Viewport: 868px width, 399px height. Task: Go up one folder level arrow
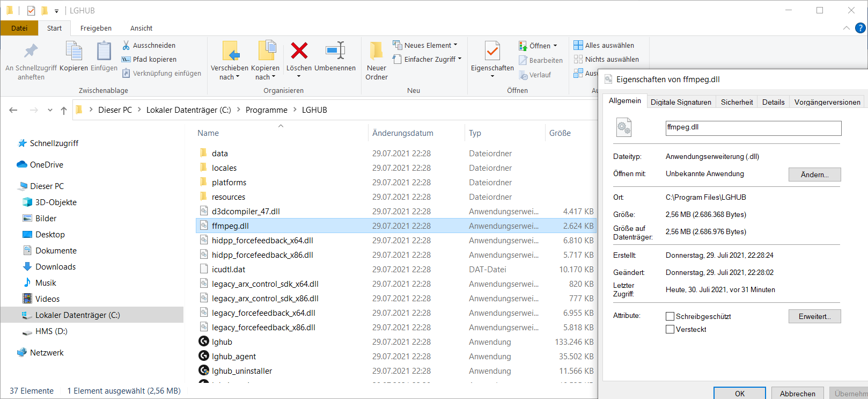point(64,110)
